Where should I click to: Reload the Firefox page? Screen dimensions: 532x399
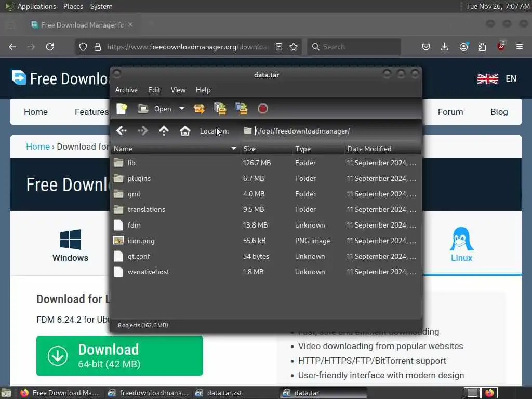click(50, 47)
